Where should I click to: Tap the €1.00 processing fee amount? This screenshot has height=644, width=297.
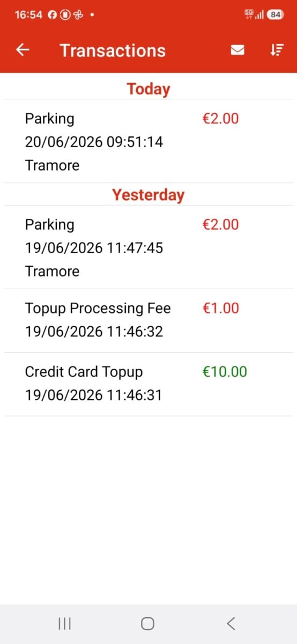(x=221, y=308)
